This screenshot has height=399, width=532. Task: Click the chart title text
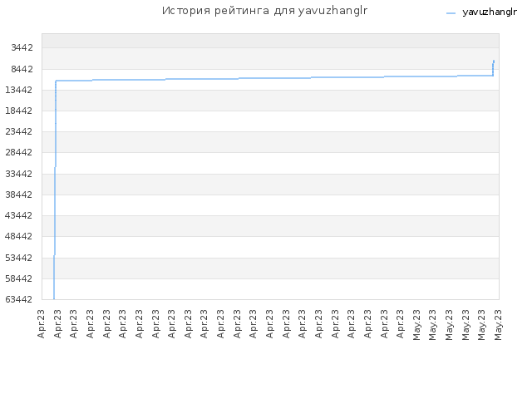(264, 11)
